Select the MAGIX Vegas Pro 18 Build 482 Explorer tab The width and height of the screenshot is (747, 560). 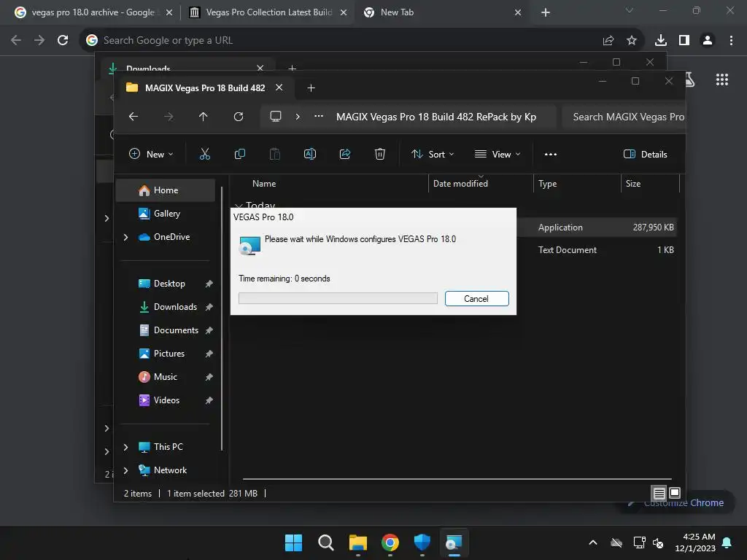pos(204,88)
